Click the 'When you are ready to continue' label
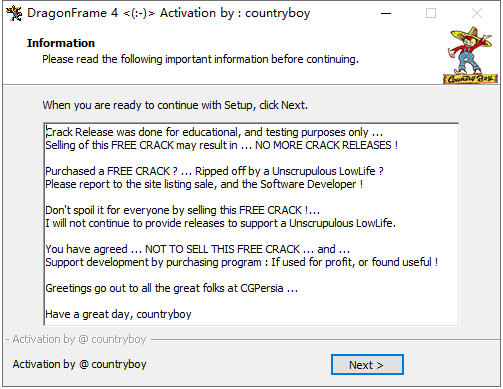This screenshot has width=503, height=389. click(x=175, y=105)
